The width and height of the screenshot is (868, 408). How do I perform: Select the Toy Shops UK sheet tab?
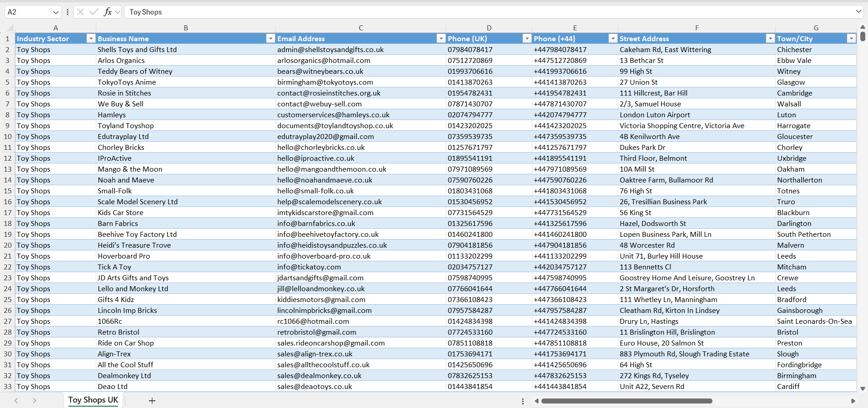[x=93, y=400]
